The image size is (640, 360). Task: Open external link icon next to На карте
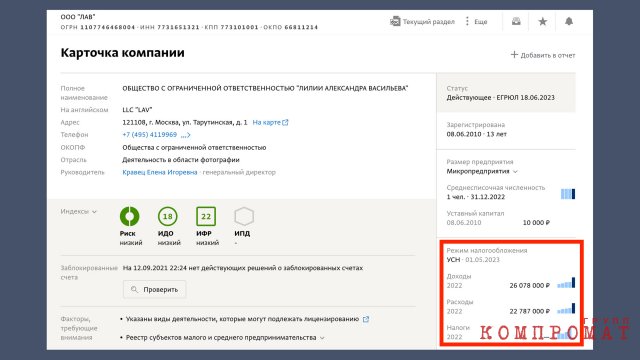click(285, 122)
